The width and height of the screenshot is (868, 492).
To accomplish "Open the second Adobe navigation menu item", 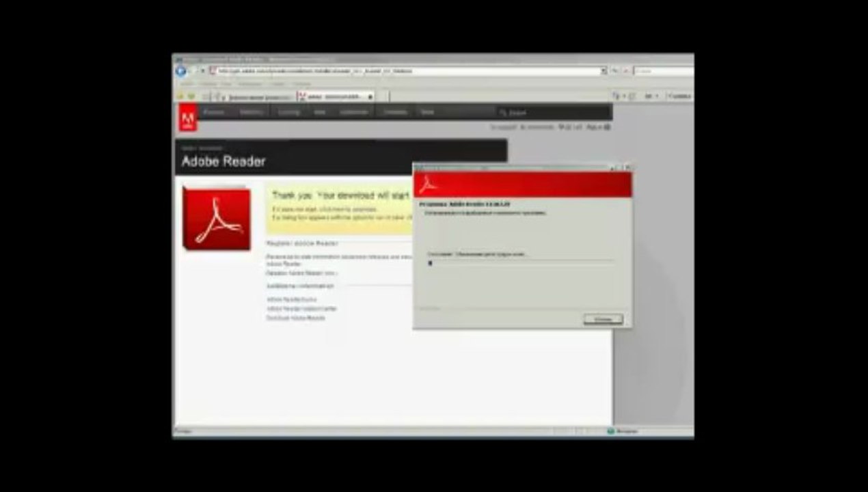I will click(251, 112).
